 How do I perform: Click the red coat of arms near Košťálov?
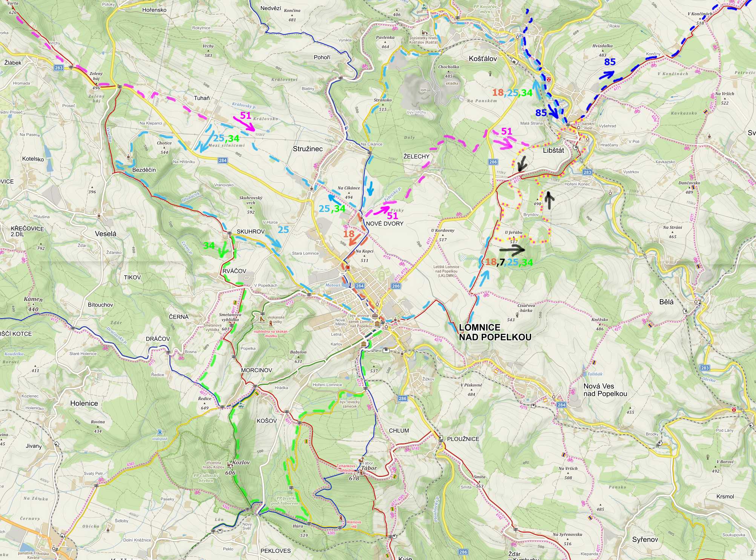click(549, 79)
